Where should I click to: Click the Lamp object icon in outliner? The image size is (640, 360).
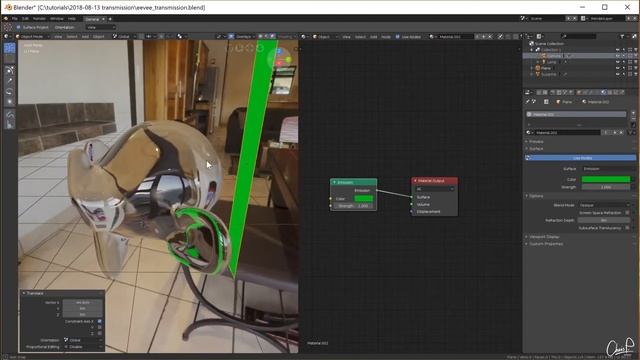point(544,62)
